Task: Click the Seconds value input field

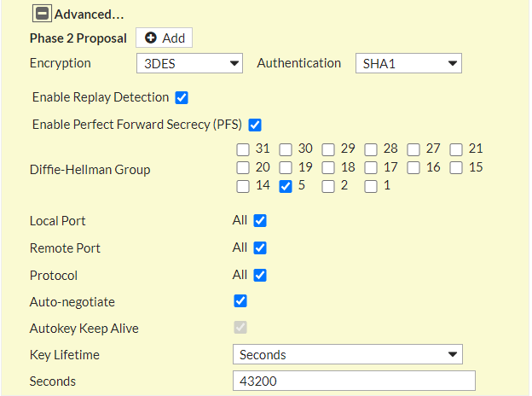Action: (x=354, y=381)
